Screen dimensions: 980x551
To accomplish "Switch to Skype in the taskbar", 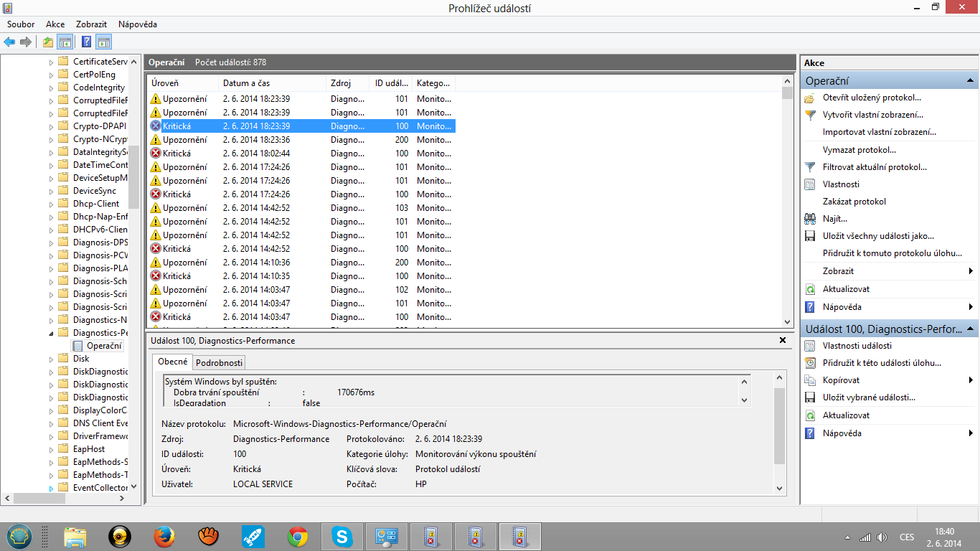I will tap(341, 537).
